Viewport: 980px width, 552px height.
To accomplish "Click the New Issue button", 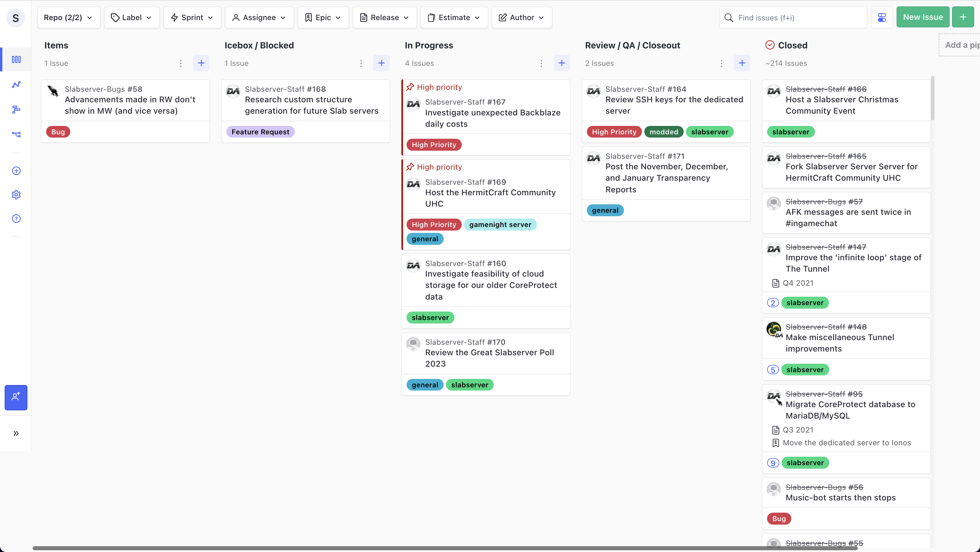I will [x=923, y=17].
